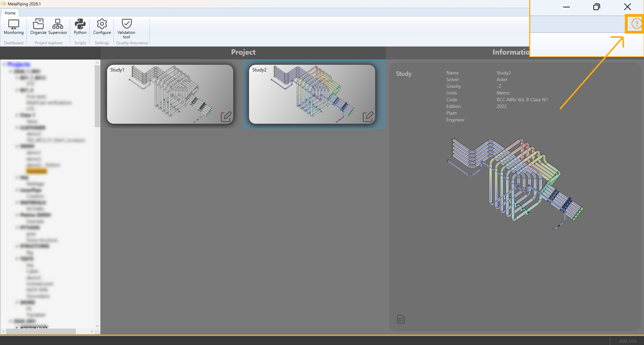Viewport: 644px width, 345px height.
Task: Click the 'Aster' solver value
Action: 502,79
